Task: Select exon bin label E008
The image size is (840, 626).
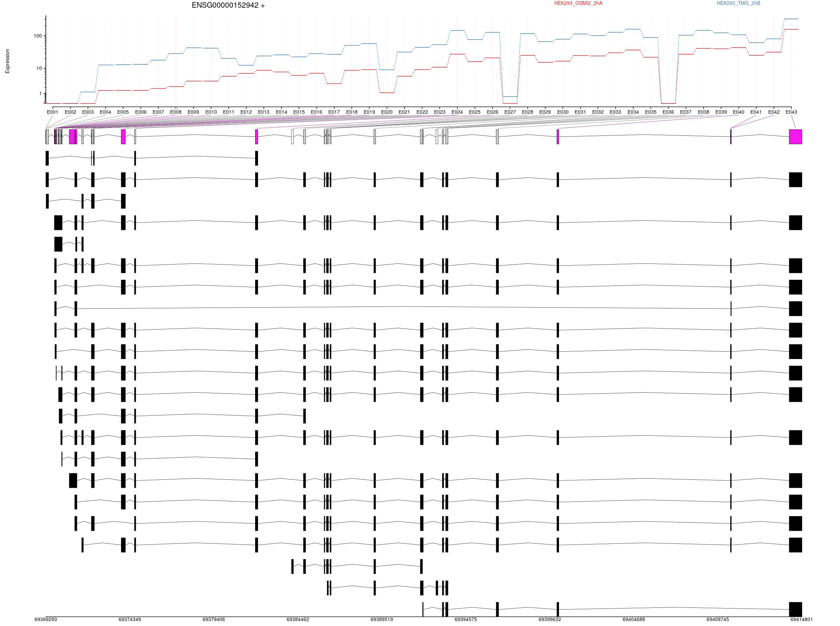Action: (176, 112)
